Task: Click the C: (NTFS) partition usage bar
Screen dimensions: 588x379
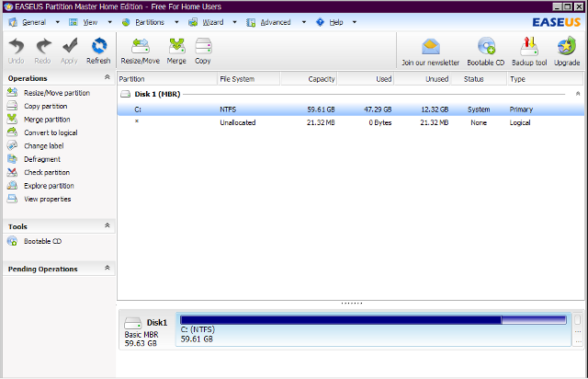Action: (x=373, y=320)
